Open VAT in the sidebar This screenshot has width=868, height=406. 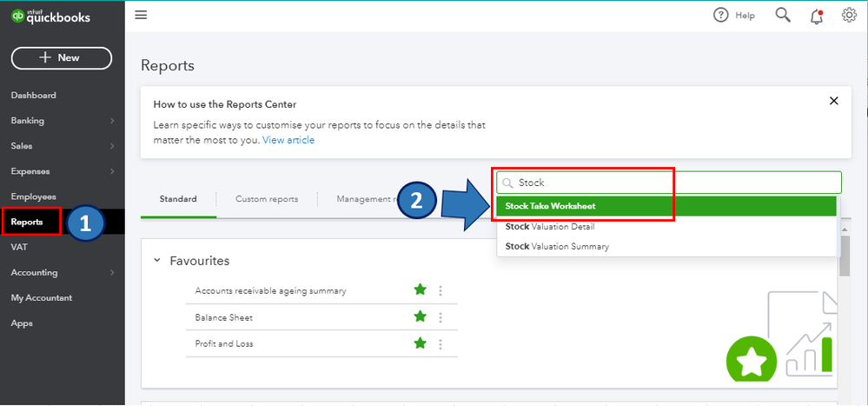click(20, 247)
